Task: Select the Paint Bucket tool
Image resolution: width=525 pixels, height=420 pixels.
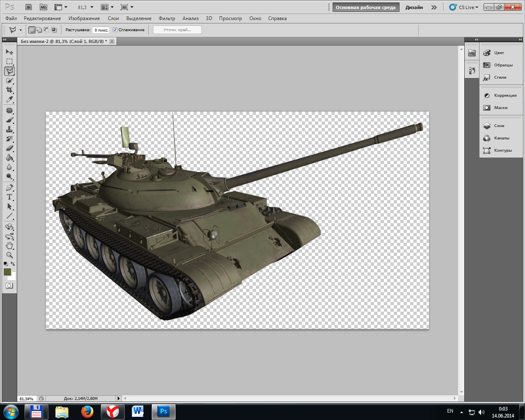Action: pos(9,158)
